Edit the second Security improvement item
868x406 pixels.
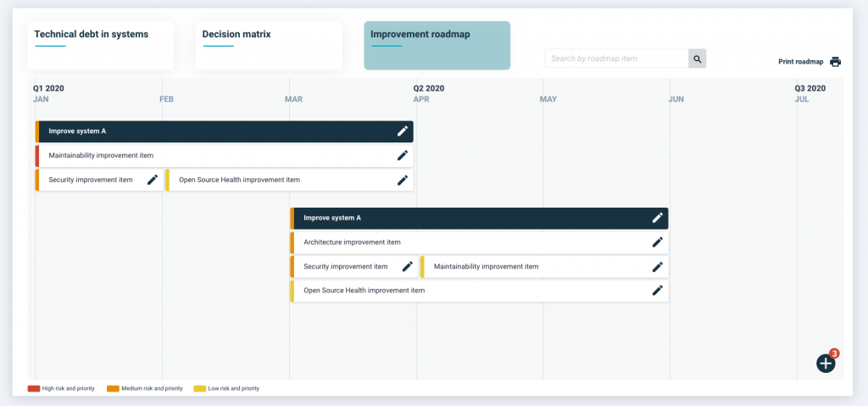(x=408, y=266)
